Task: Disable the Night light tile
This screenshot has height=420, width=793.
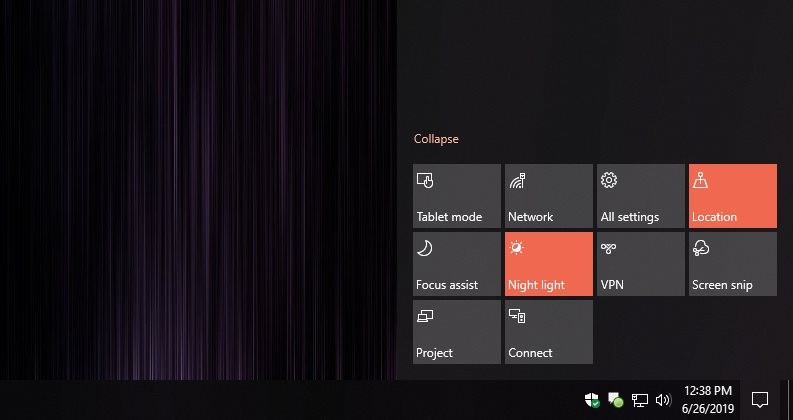Action: [x=549, y=264]
